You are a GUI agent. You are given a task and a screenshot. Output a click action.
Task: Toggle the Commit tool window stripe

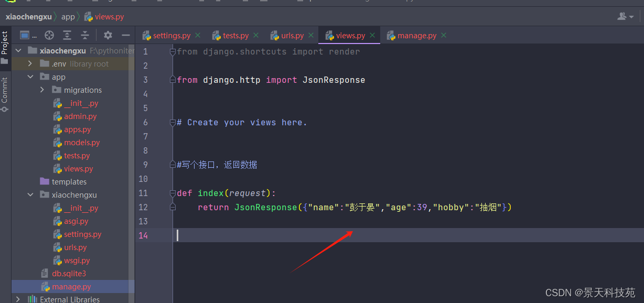[4, 94]
